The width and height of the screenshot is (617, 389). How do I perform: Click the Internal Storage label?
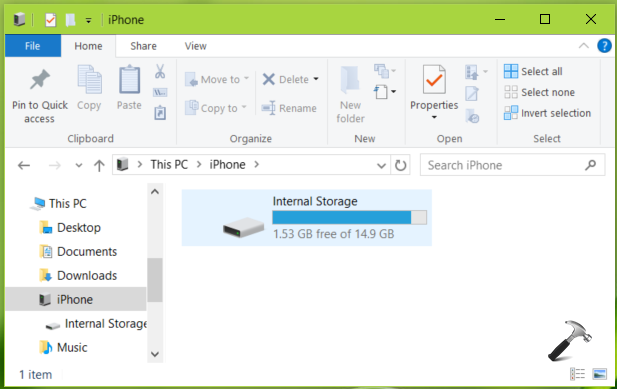coord(315,201)
